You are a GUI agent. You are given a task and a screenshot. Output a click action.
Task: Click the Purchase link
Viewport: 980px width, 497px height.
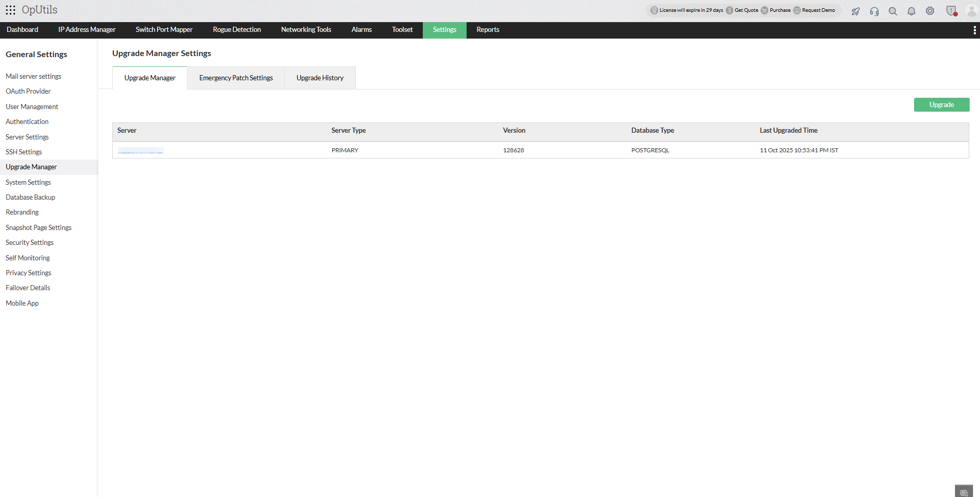[780, 10]
